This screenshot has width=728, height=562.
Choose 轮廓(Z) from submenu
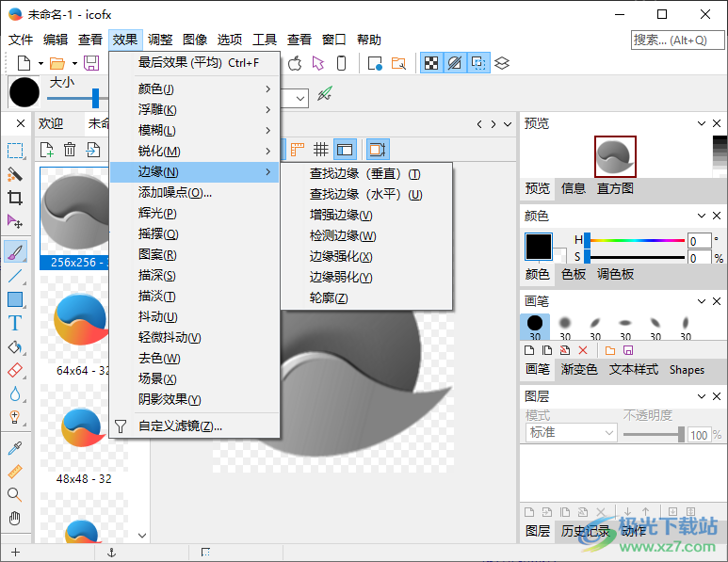coord(366,297)
